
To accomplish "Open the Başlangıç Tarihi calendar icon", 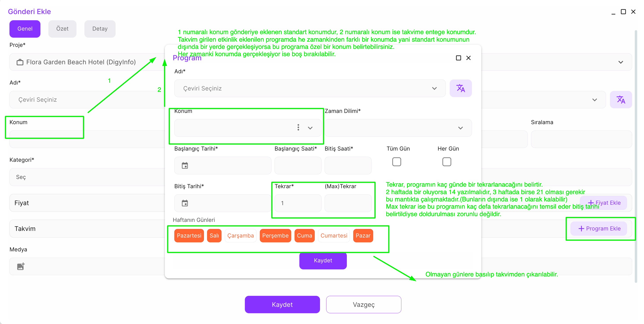I will click(x=185, y=166).
